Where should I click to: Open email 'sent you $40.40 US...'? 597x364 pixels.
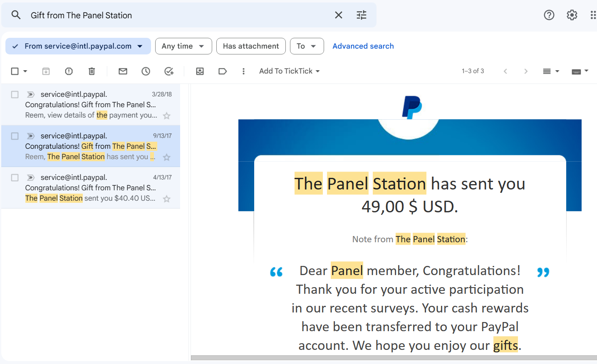click(x=91, y=188)
